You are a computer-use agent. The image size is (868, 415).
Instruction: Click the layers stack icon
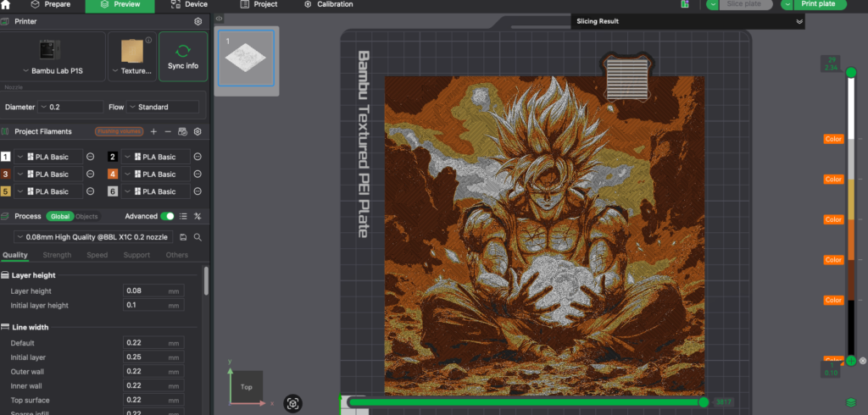tap(850, 401)
